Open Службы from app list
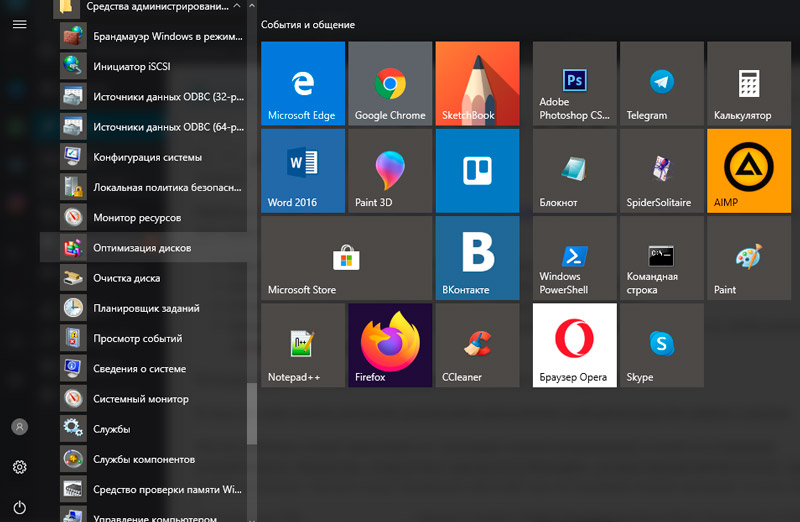 click(111, 429)
